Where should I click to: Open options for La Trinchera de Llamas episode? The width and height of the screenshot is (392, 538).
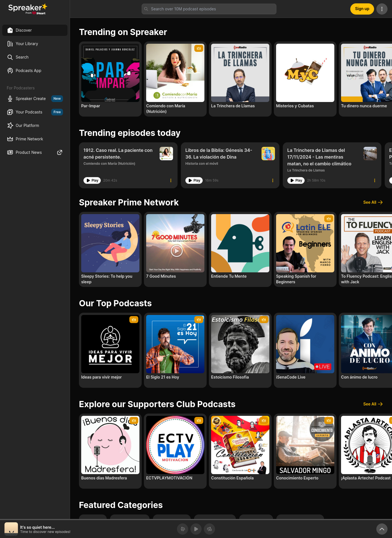375,180
